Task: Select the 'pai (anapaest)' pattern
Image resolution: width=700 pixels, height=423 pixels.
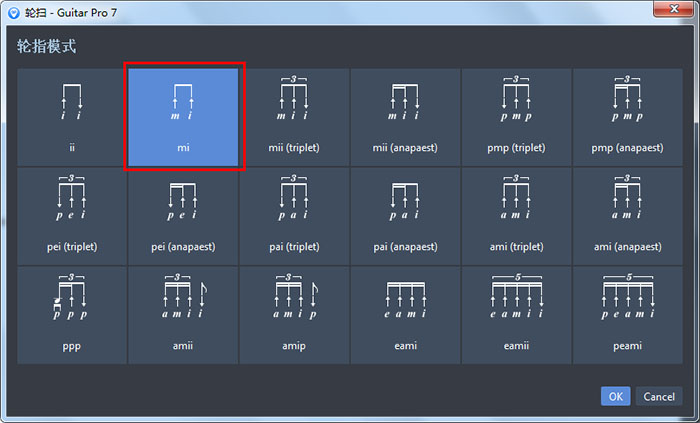Action: 405,216
